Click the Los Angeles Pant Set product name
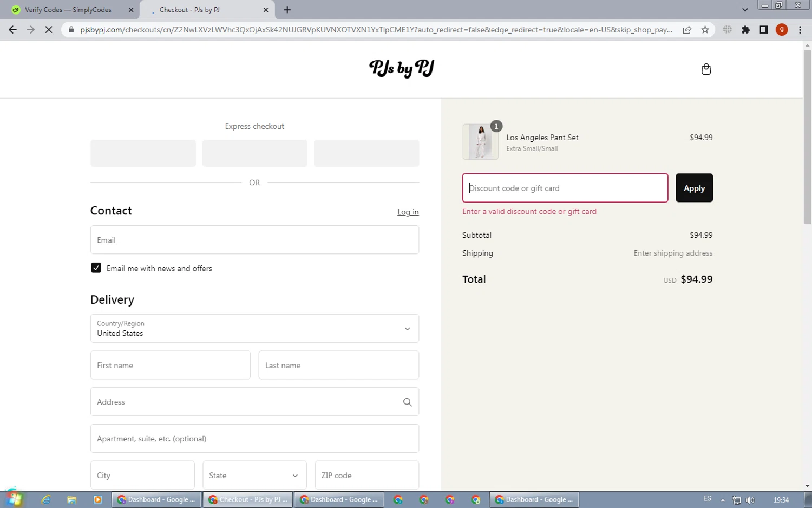812x508 pixels. coord(542,138)
